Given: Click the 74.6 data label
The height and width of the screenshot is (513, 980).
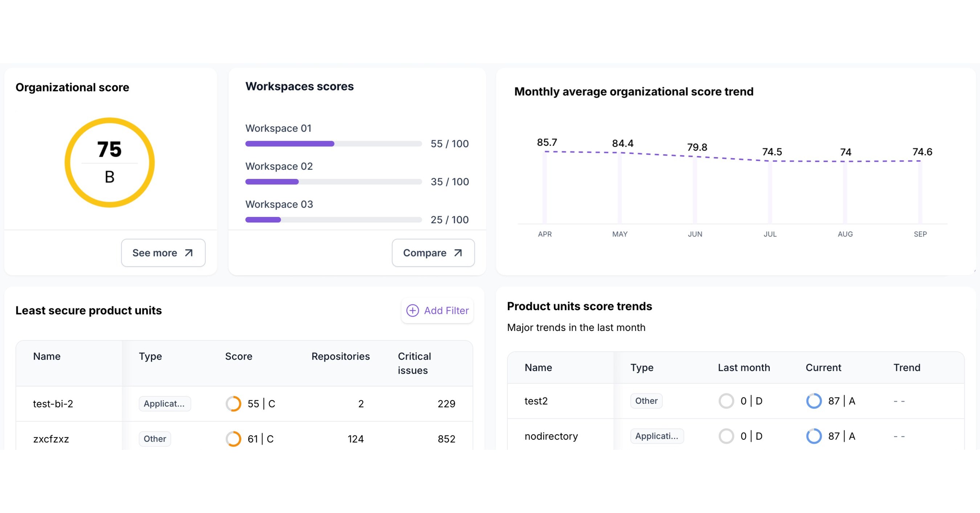Looking at the screenshot, I should pos(922,152).
